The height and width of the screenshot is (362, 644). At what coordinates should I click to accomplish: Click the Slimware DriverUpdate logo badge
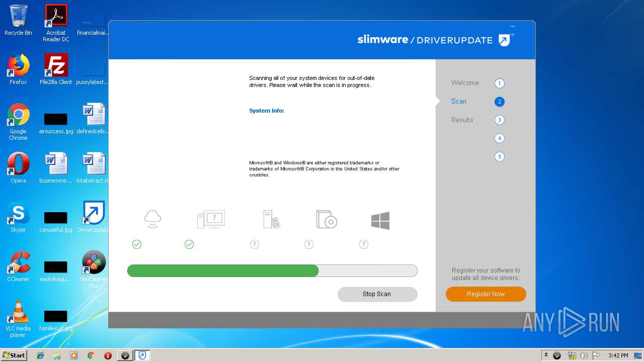(x=505, y=40)
